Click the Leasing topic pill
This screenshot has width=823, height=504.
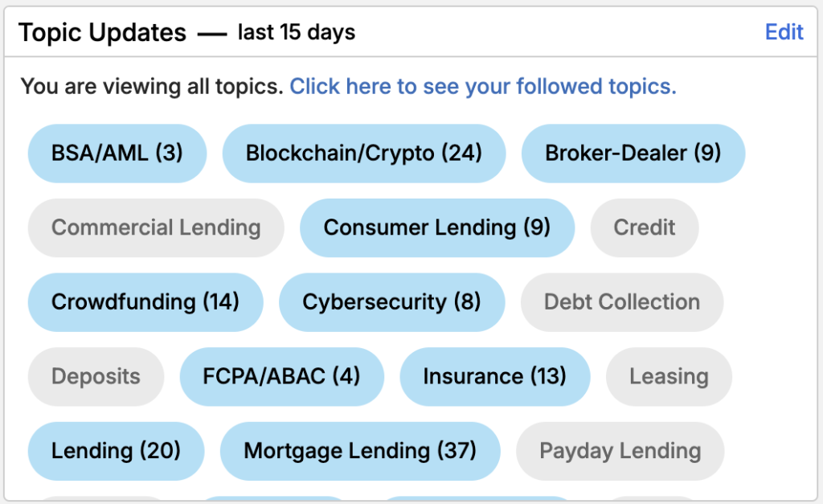coord(668,376)
